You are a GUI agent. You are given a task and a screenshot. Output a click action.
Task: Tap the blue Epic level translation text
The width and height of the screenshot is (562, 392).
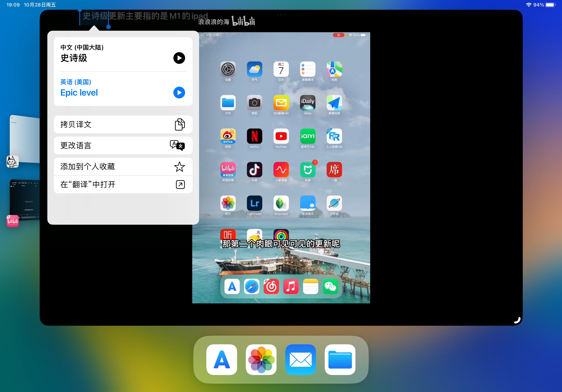[79, 93]
